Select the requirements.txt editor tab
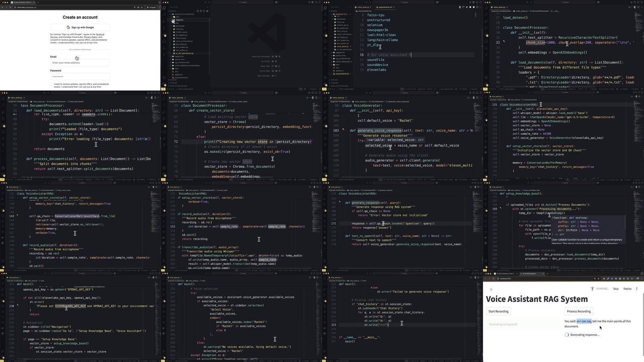This screenshot has width=644, height=362. point(385,7)
